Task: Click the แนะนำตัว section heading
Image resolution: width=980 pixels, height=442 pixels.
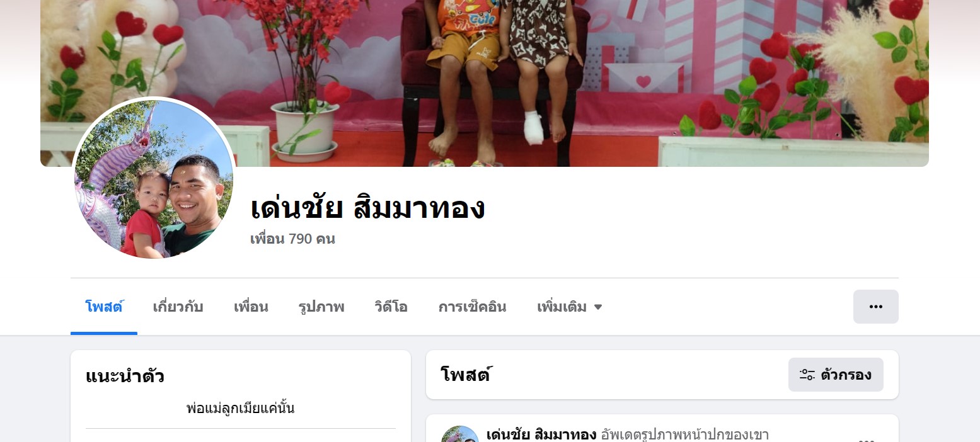Action: [x=125, y=377]
